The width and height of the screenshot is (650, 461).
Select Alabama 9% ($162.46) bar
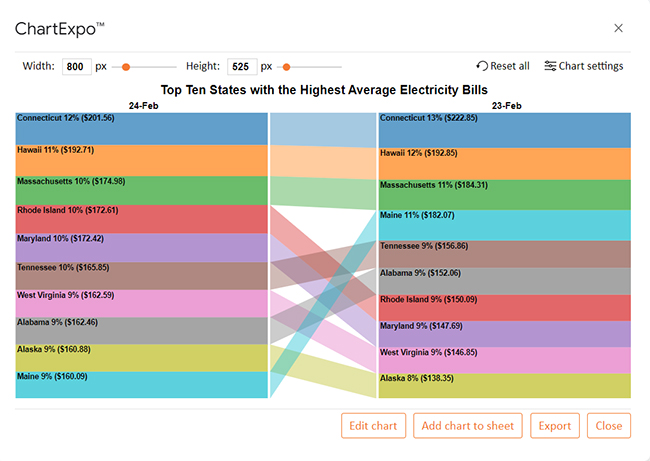[142, 331]
